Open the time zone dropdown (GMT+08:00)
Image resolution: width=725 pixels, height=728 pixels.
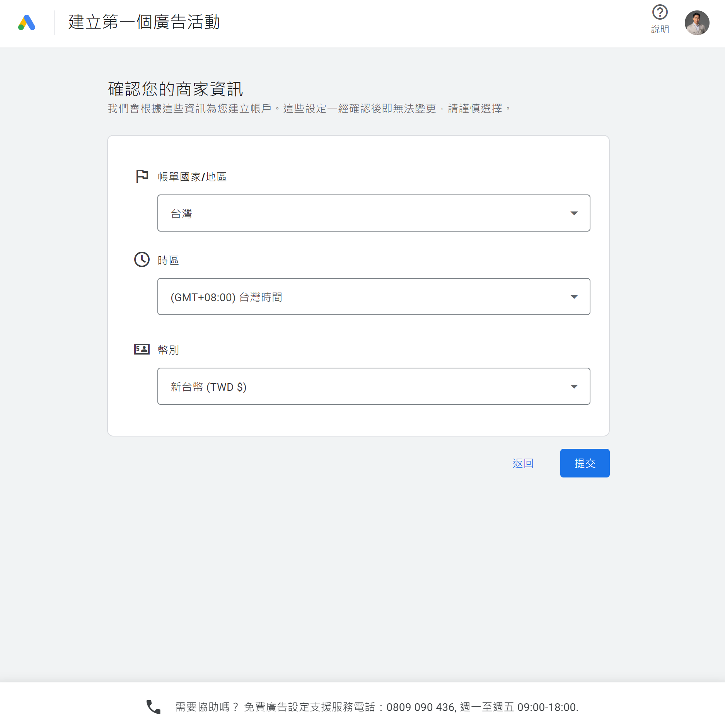(363, 297)
